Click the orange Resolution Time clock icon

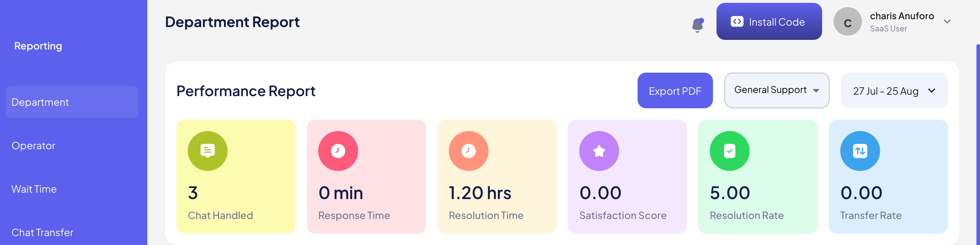coord(468,151)
